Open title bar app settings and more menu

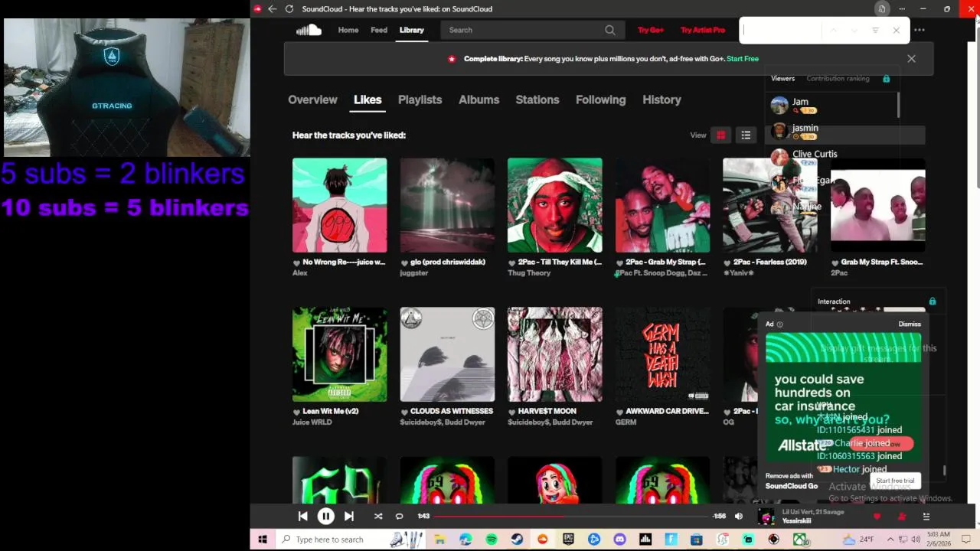point(902,9)
